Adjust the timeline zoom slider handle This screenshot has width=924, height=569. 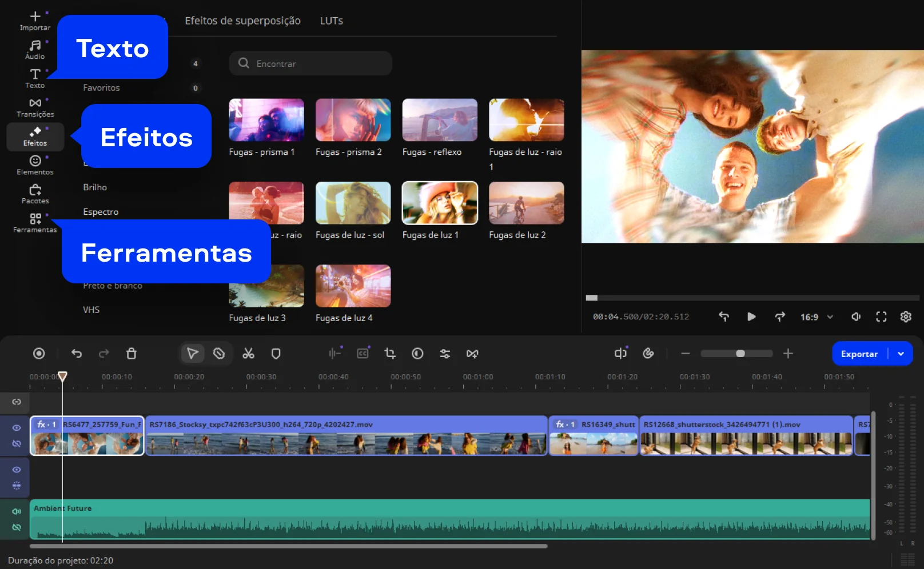(x=740, y=354)
